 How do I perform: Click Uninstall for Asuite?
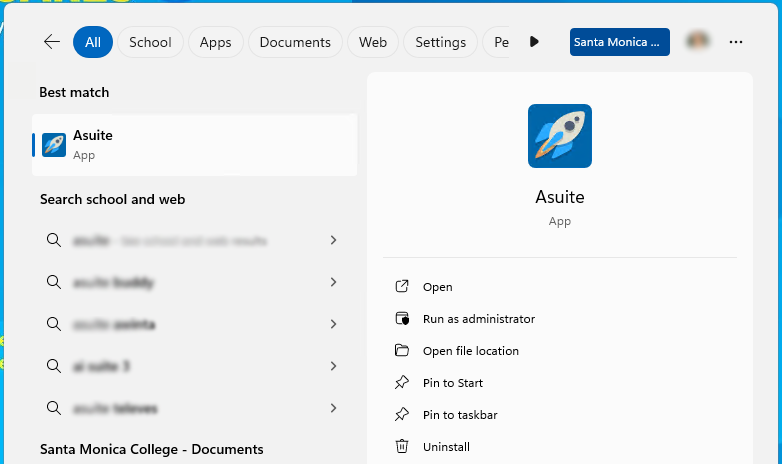[446, 447]
